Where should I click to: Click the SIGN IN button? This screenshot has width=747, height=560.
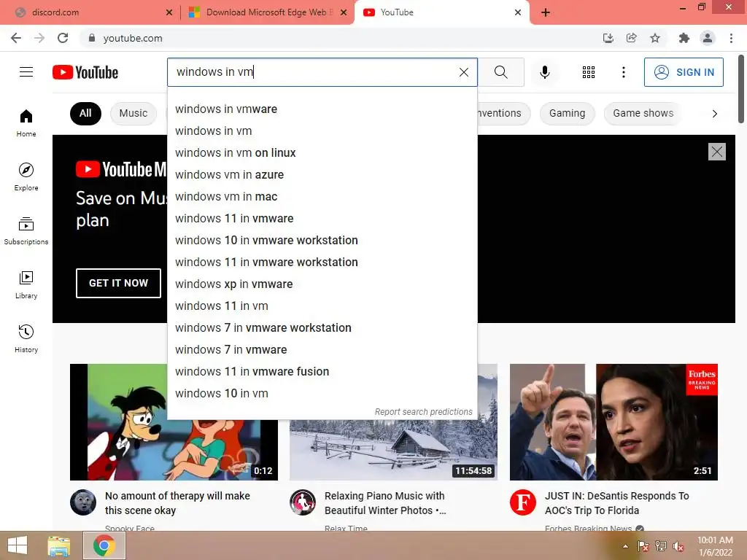[684, 72]
